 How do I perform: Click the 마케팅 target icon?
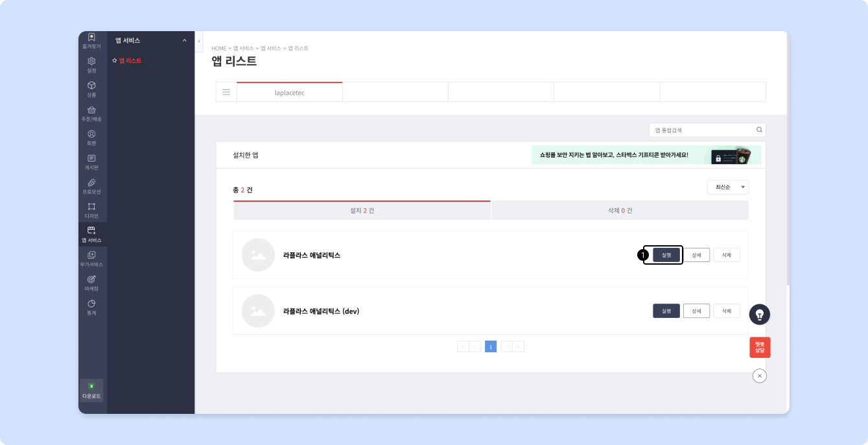(x=91, y=280)
